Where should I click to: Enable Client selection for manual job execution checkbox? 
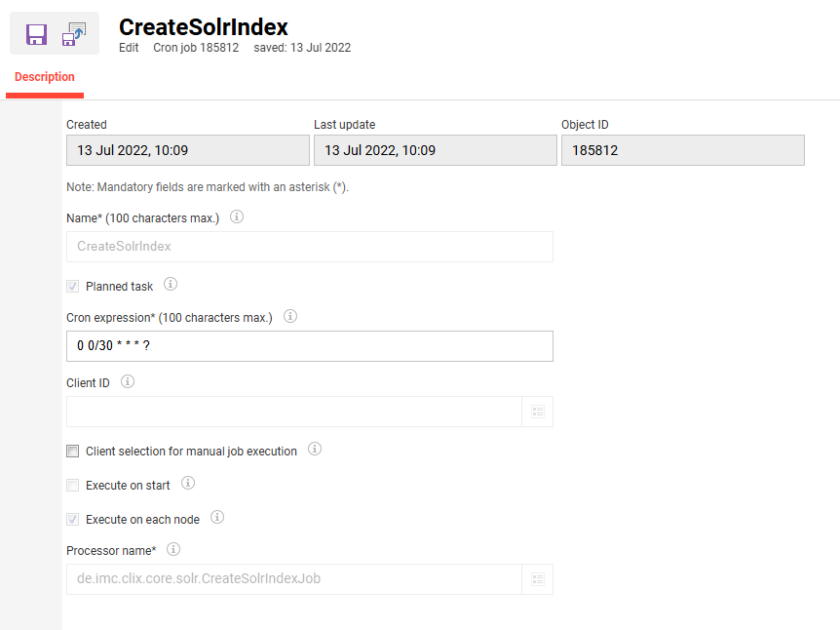(73, 451)
